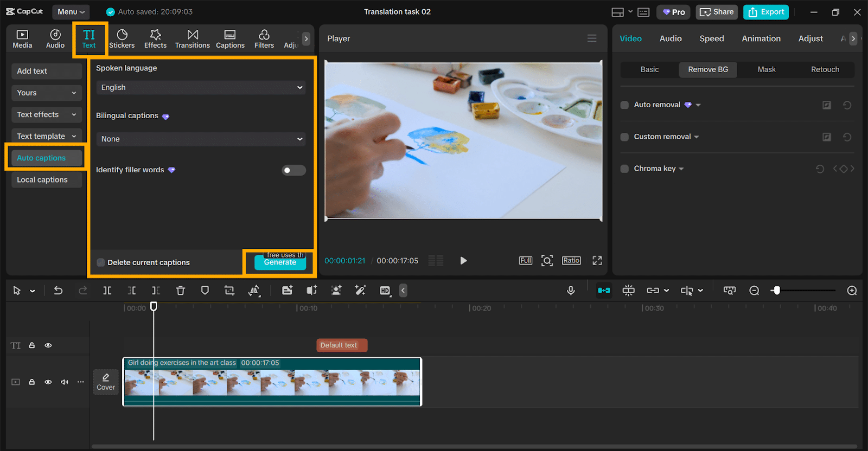
Task: Switch to the Speed tab
Action: pos(712,38)
